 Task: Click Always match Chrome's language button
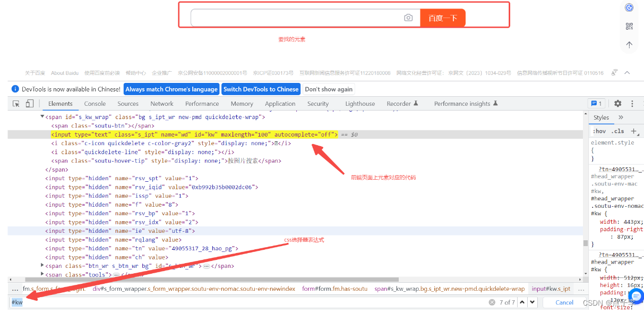click(171, 89)
